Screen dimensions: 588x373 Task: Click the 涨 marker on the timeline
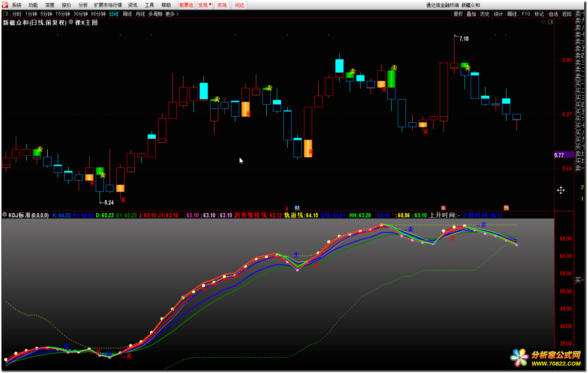443,208
